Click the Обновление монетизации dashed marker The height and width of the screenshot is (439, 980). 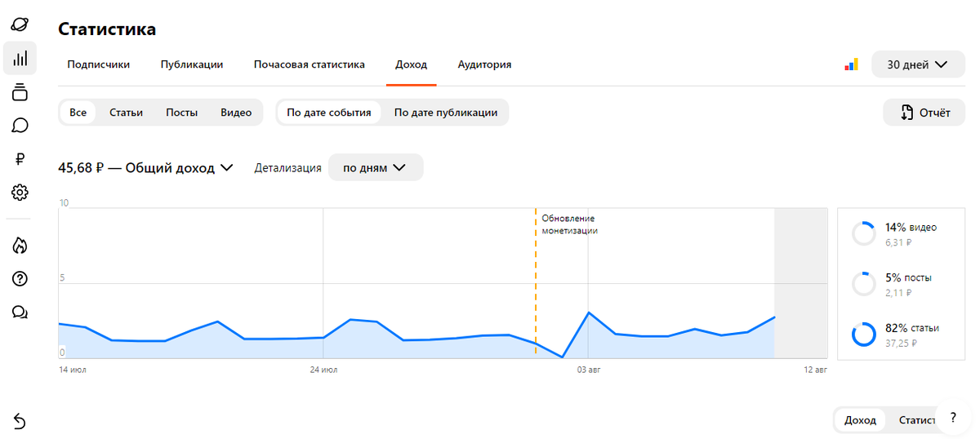coord(536,282)
